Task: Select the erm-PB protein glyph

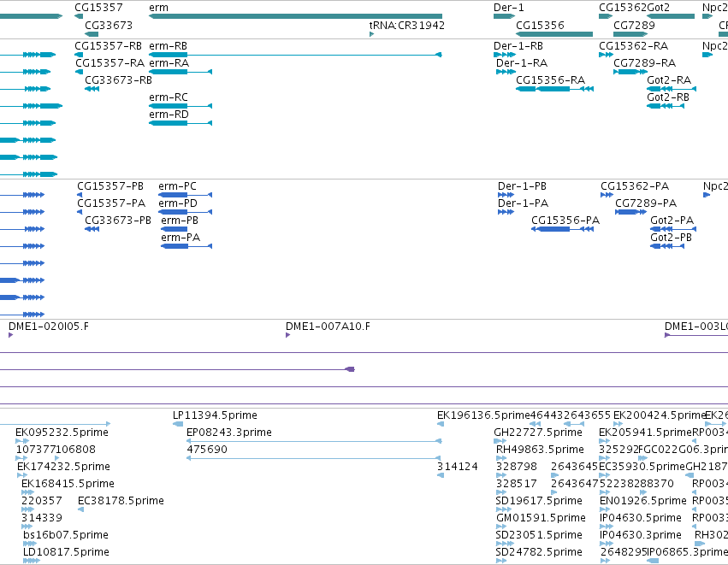Action: (x=175, y=229)
